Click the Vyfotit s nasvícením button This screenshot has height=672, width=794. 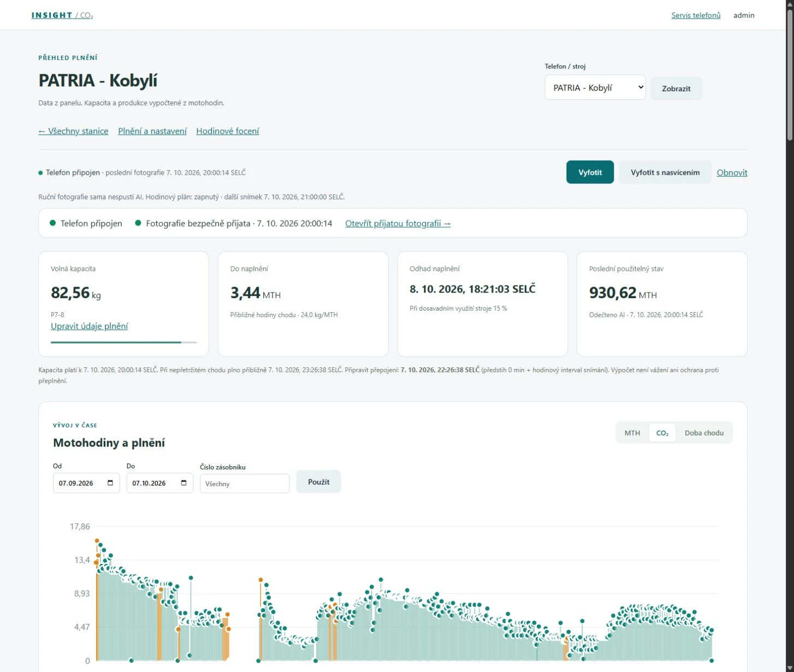665,173
